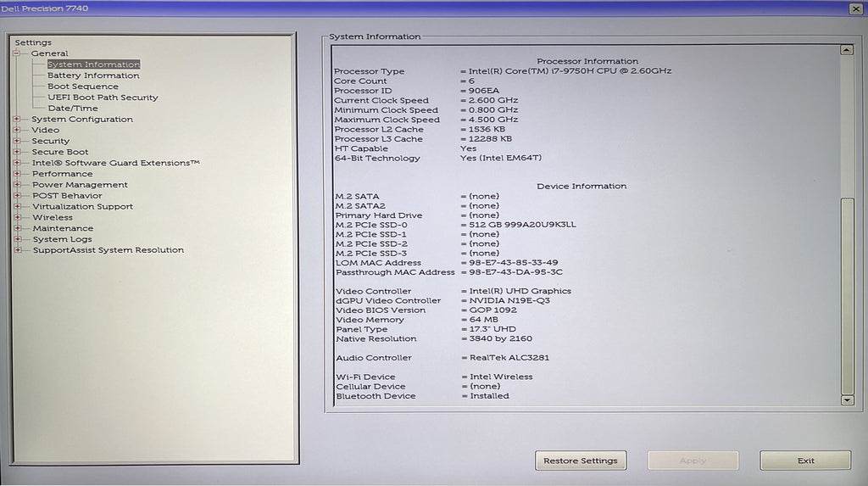
Task: Click the '4.500 GHz' maximum clock value
Action: click(493, 119)
